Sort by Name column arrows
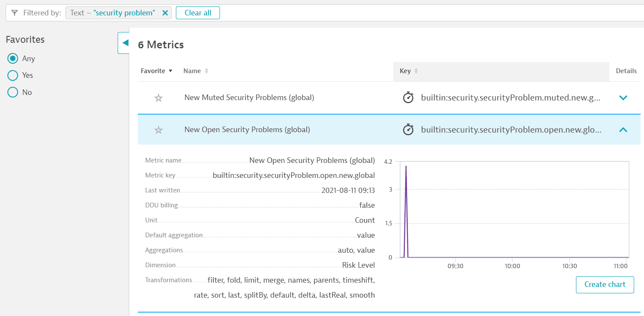Viewport: 644px width, 316px height. [206, 71]
